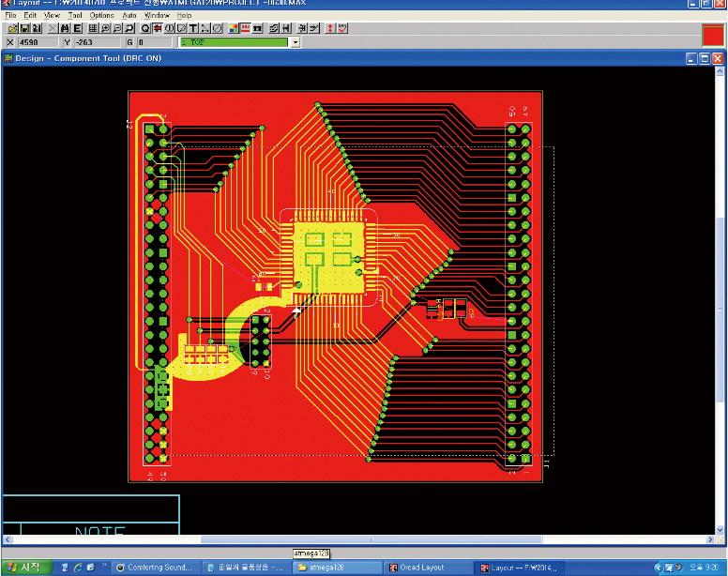The width and height of the screenshot is (728, 576).
Task: Click the Y coordinate field showing -263
Action: [x=97, y=42]
